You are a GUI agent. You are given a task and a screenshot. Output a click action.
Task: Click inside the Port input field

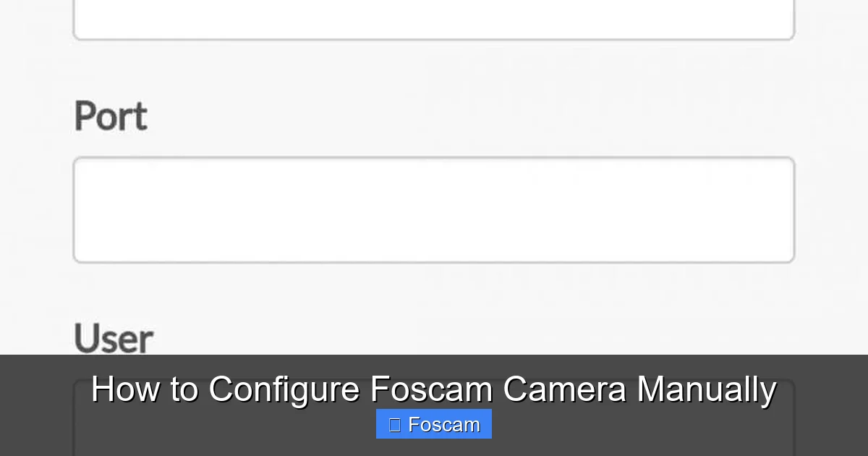click(x=433, y=209)
